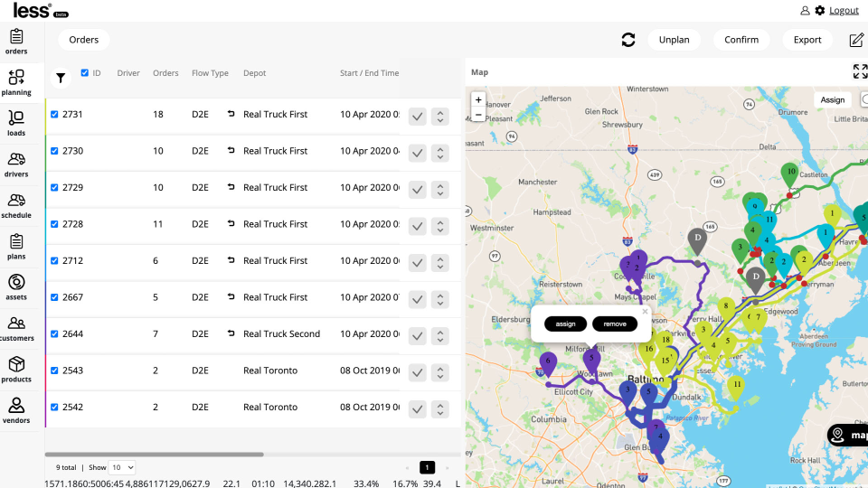Uncheck the checkbox for route 2543
Viewport: 868px width, 488px height.
(x=54, y=371)
